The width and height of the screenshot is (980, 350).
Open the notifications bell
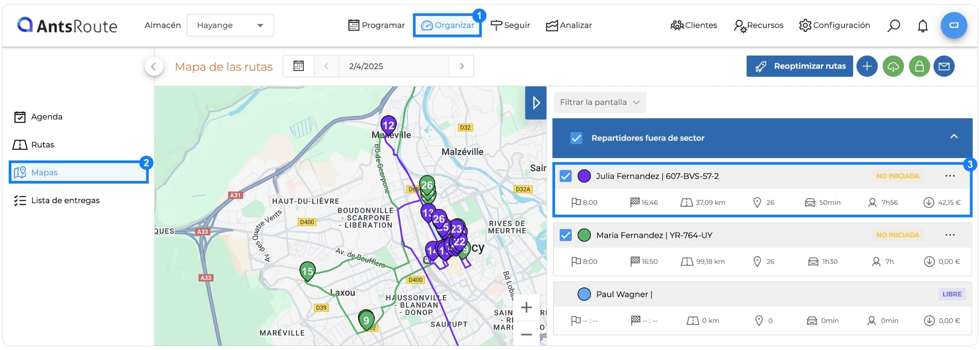point(923,26)
